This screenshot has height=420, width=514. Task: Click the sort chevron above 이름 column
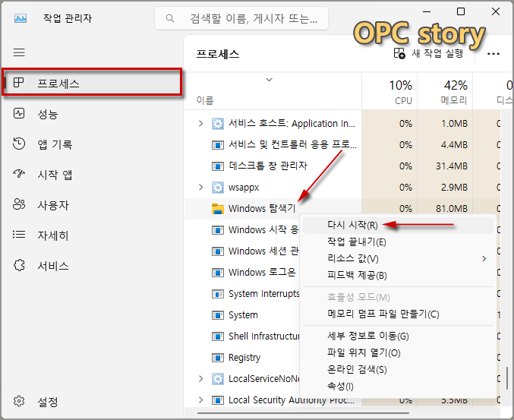(x=269, y=80)
